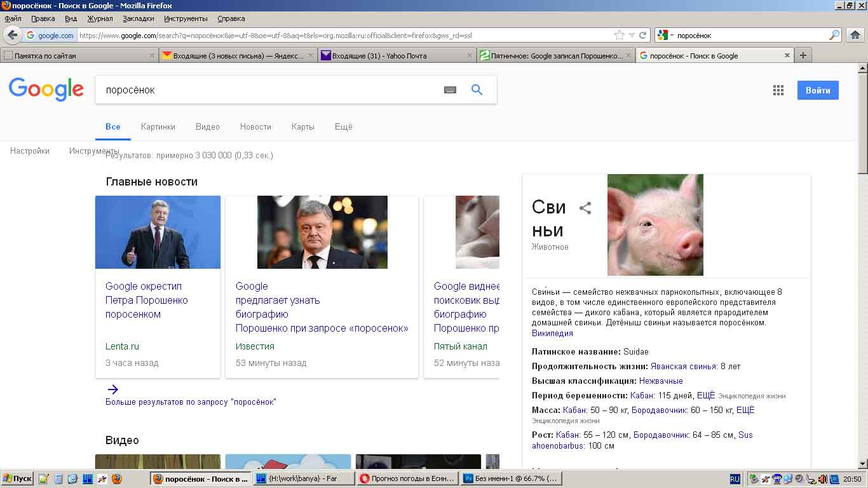Close the Памятка по сайтам tab

pyautogui.click(x=151, y=55)
